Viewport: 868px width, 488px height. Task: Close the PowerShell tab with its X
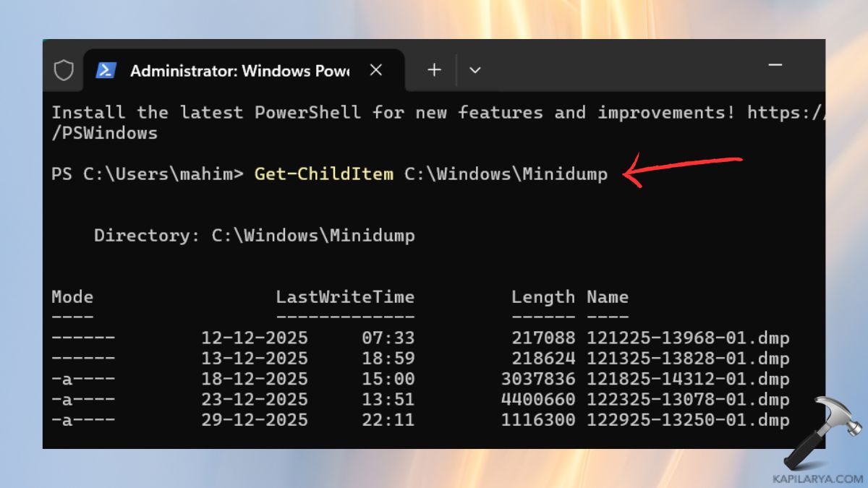coord(376,69)
